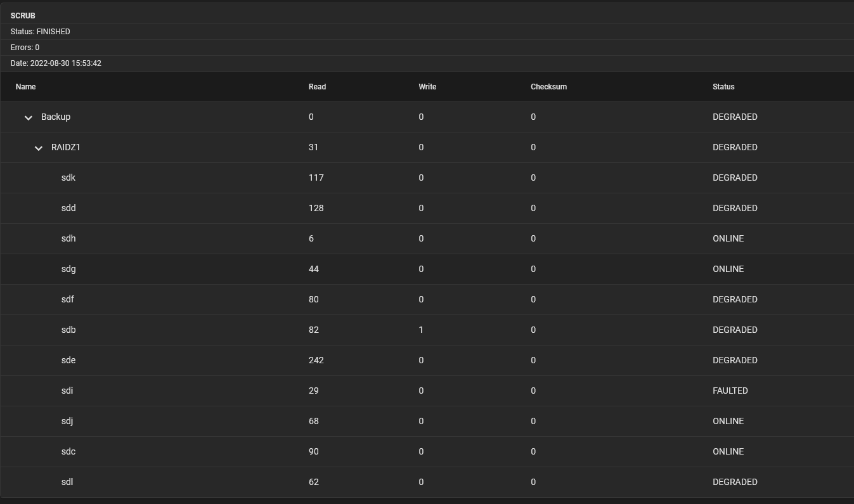854x504 pixels.
Task: Select the faulted sdi disk
Action: point(67,391)
